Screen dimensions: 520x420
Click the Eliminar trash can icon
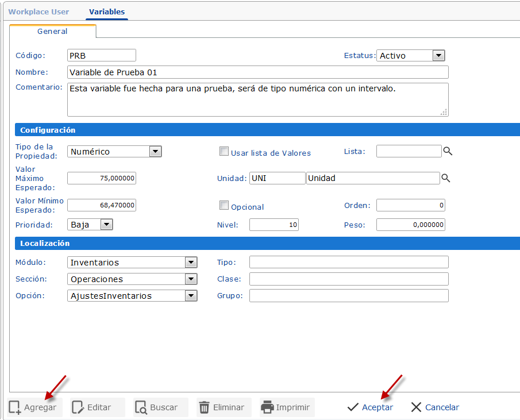coord(204,407)
